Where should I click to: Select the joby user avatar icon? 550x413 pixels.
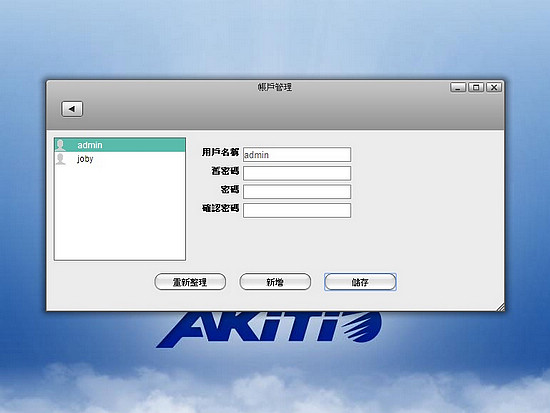(x=61, y=159)
